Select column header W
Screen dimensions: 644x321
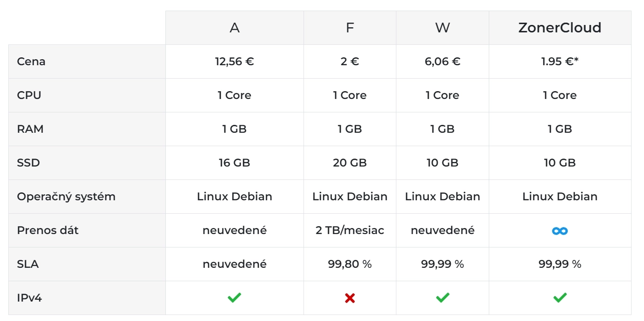point(443,28)
